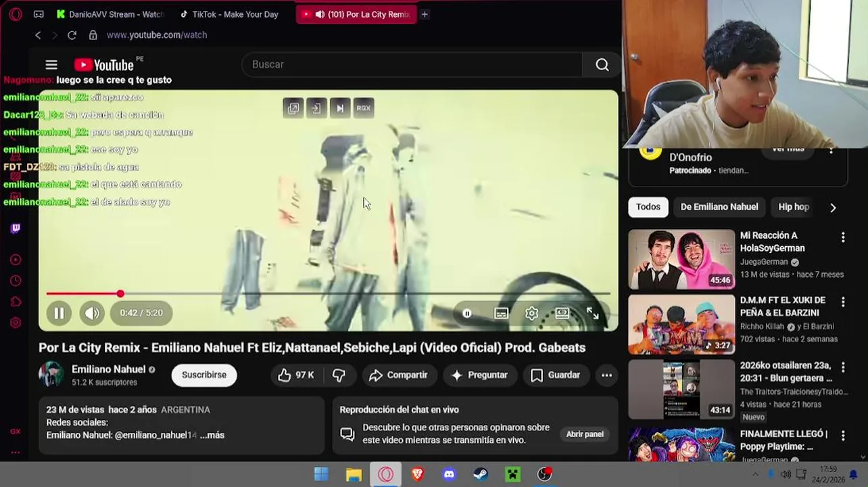Screen dimensions: 868x487
Task: Open Steam from the taskbar
Action: [x=481, y=475]
